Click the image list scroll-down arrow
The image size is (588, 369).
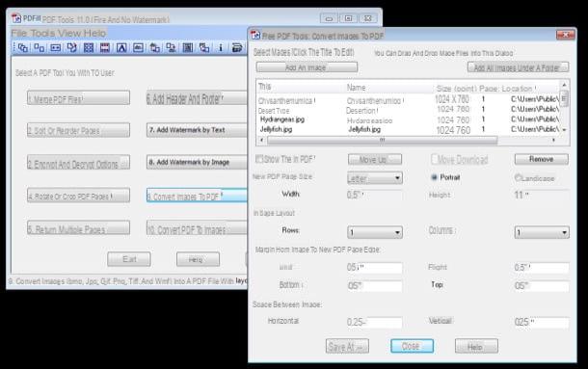[x=564, y=129]
